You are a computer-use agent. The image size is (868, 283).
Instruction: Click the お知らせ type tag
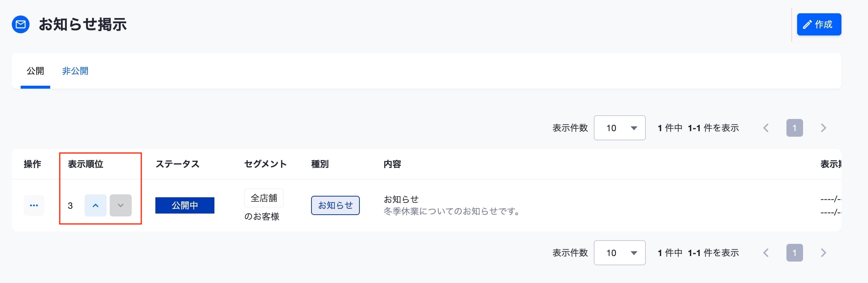coord(335,205)
